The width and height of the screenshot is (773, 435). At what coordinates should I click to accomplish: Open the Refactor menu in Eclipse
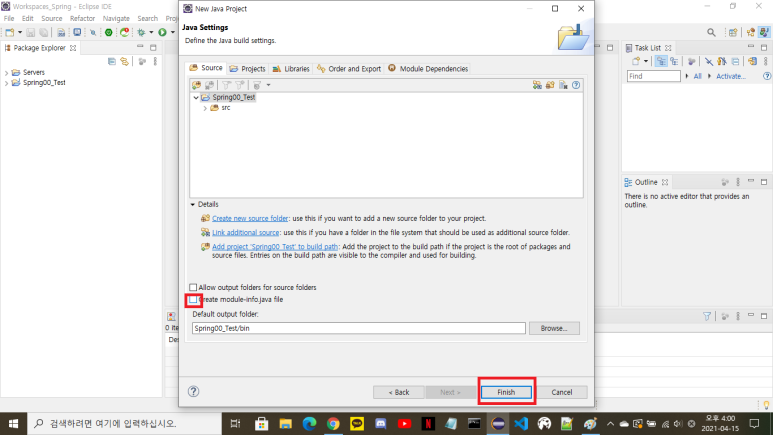(82, 18)
